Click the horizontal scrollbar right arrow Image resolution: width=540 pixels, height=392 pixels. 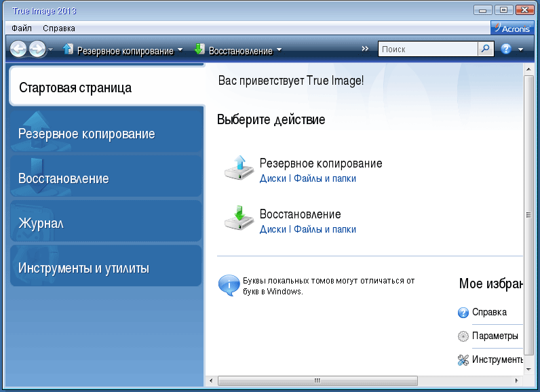pos(516,380)
